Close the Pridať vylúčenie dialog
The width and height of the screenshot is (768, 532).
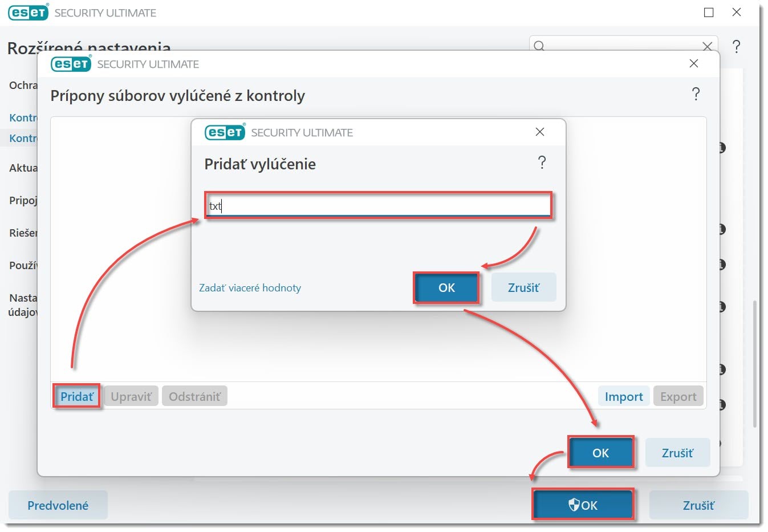pos(540,132)
